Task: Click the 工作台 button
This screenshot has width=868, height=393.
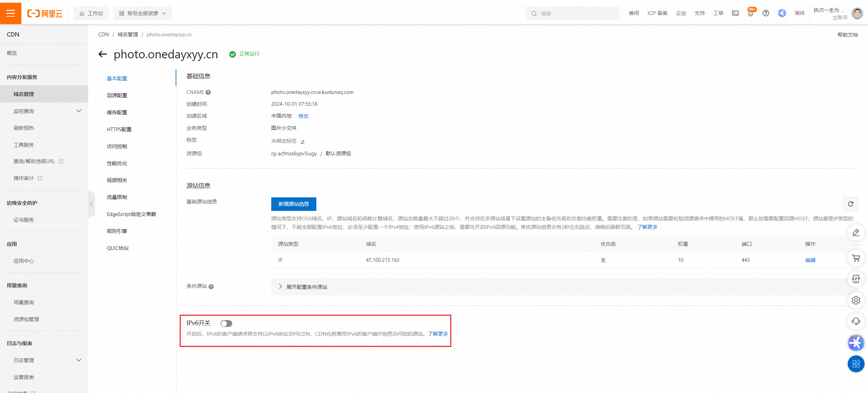Action: [91, 13]
